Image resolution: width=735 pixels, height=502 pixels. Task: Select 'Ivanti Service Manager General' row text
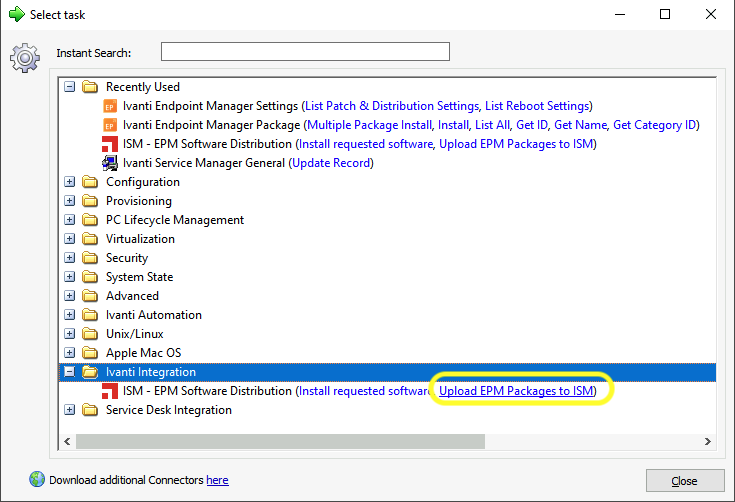point(204,163)
